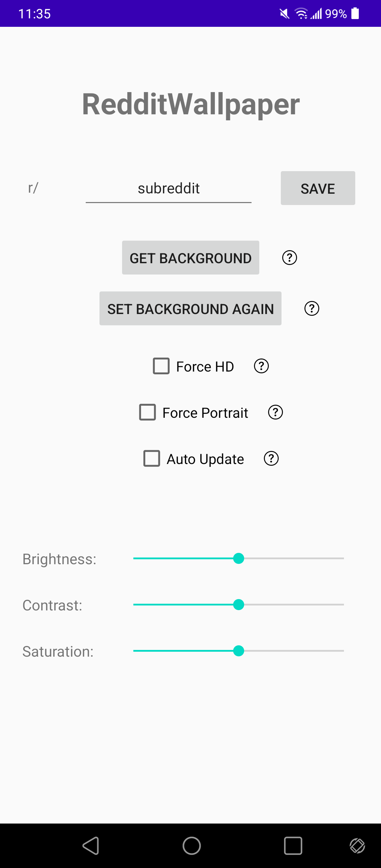The height and width of the screenshot is (868, 381).
Task: Open the GET BACKGROUND help icon
Action: coord(289,258)
